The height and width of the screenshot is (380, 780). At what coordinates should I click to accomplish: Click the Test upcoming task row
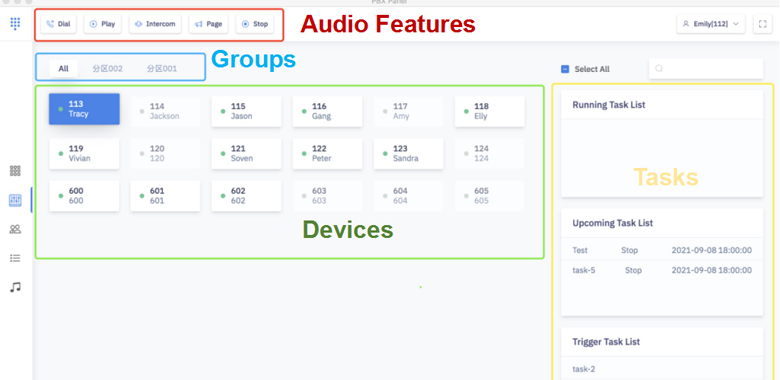(662, 250)
